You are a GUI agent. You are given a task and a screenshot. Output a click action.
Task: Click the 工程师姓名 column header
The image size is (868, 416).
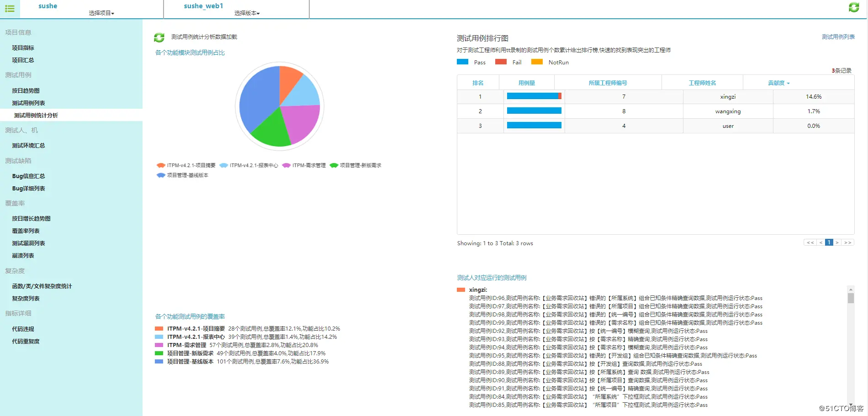click(702, 83)
